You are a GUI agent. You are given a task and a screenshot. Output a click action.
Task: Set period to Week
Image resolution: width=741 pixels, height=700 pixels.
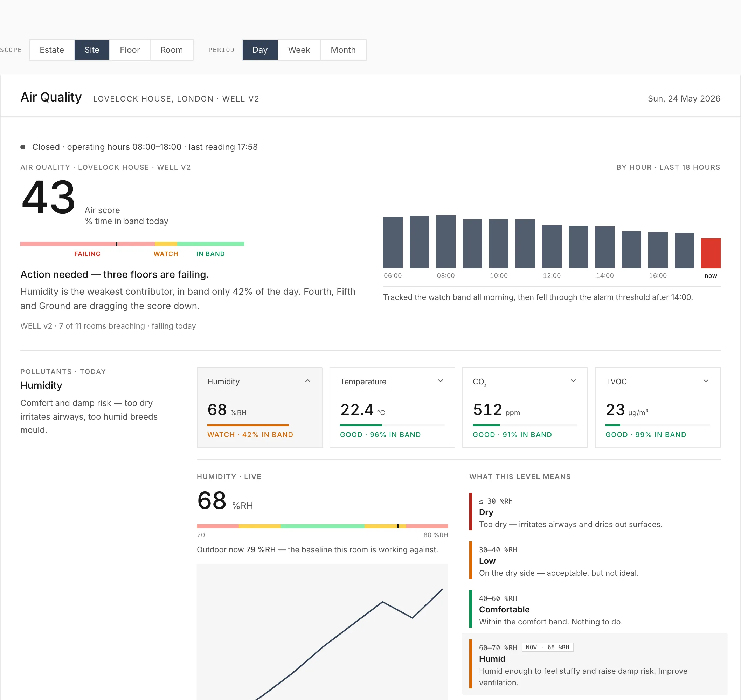(299, 50)
